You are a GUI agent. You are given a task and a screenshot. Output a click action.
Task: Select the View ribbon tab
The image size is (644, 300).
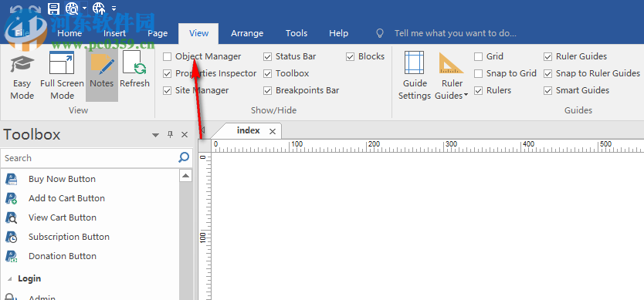pyautogui.click(x=198, y=33)
